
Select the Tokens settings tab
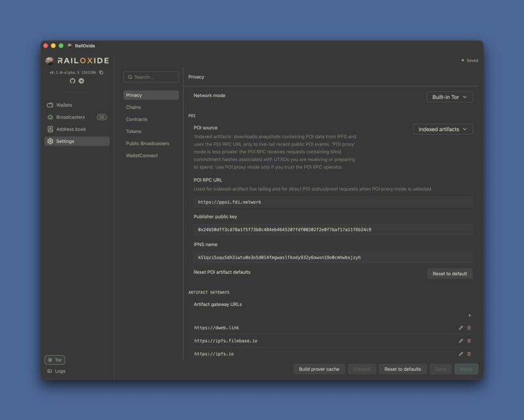151,131
